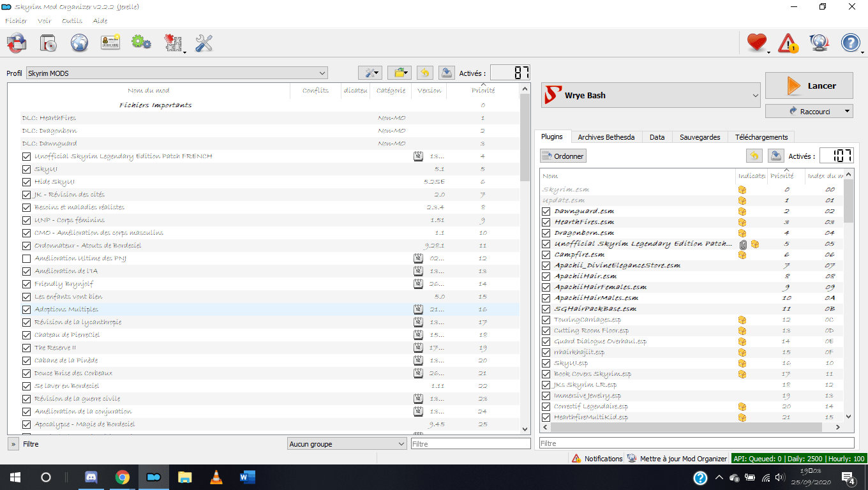This screenshot has width=868, height=490.
Task: Toggle SkyUI.esp plugin checkbox
Action: click(x=546, y=363)
